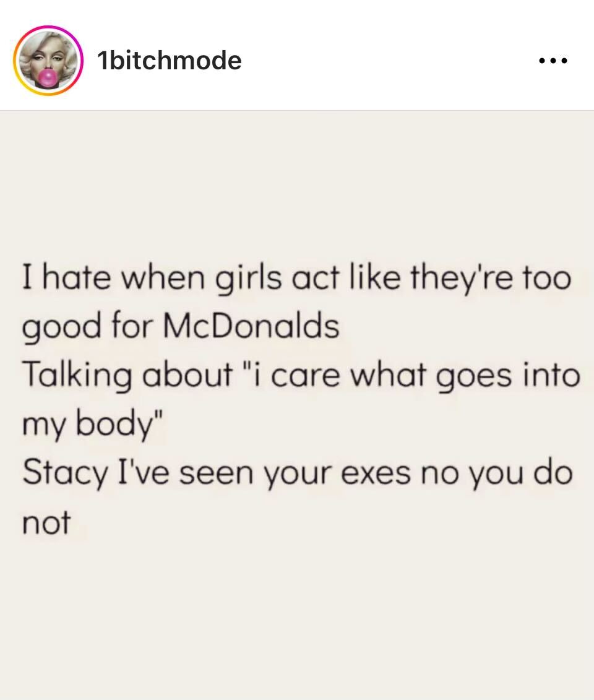The height and width of the screenshot is (700, 594).
Task: Open the 1bitchmode username link
Action: 169,60
